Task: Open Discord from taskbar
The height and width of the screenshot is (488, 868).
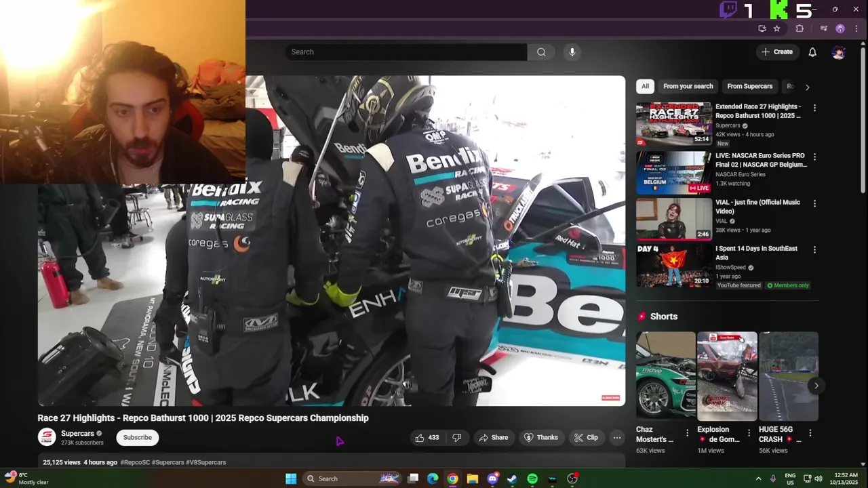Action: (x=493, y=479)
